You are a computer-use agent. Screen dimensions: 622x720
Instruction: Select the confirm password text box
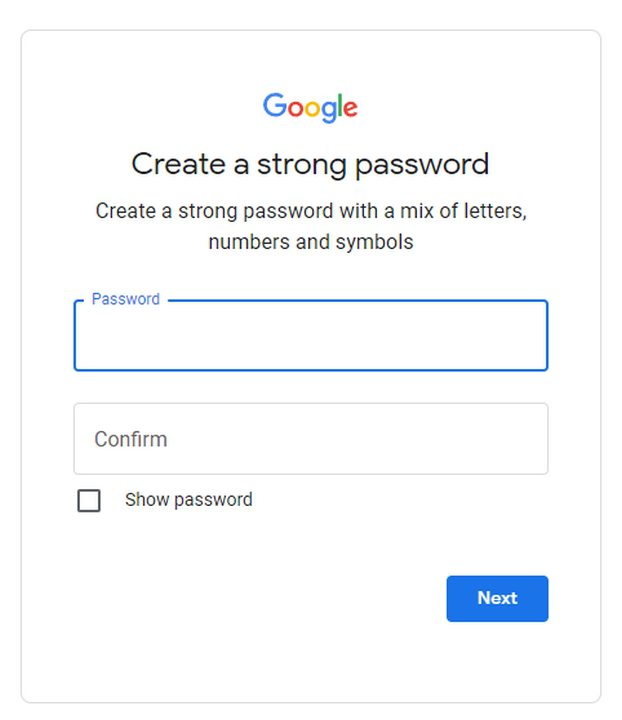[x=310, y=439]
